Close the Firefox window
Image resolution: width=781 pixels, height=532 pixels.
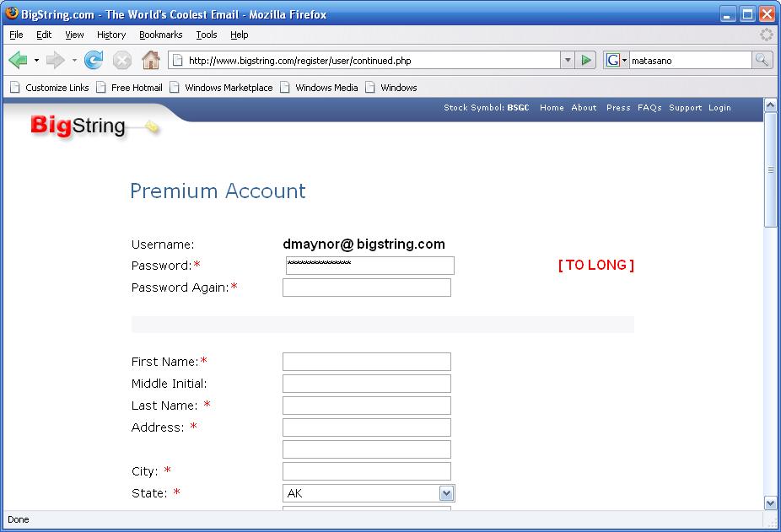pyautogui.click(x=767, y=14)
